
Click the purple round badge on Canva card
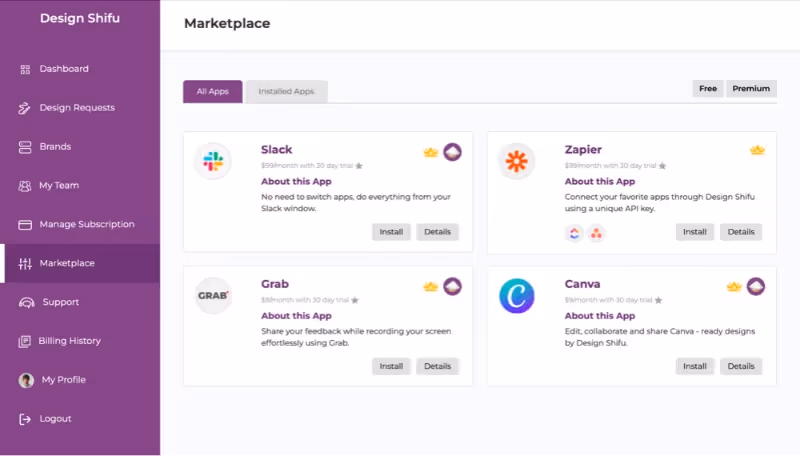tap(756, 287)
